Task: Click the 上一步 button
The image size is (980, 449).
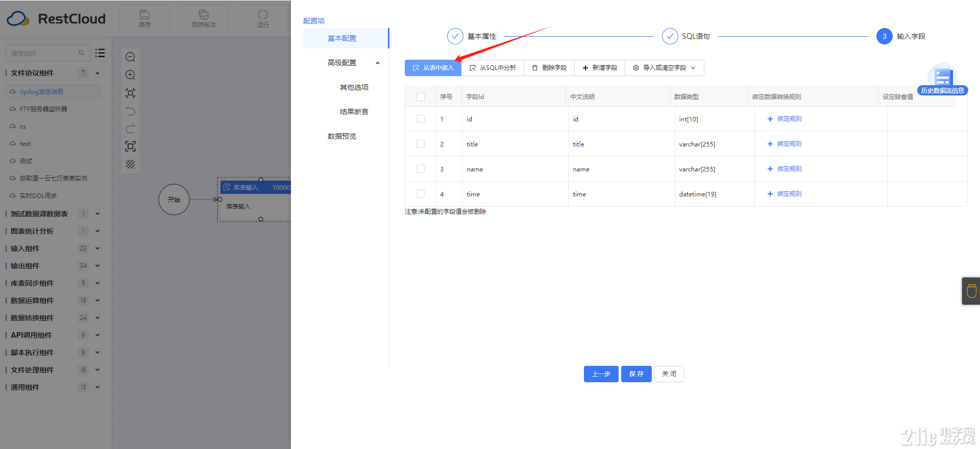Action: (x=601, y=374)
